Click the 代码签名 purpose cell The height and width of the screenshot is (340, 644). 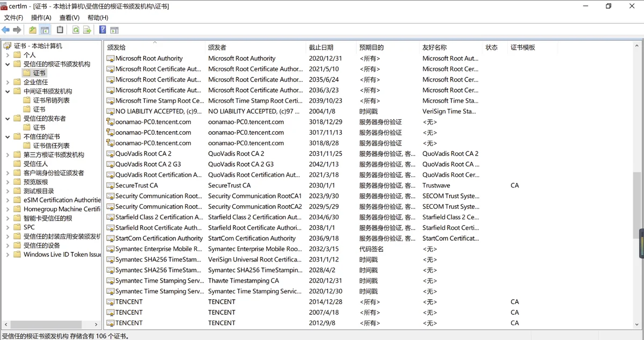tap(371, 249)
